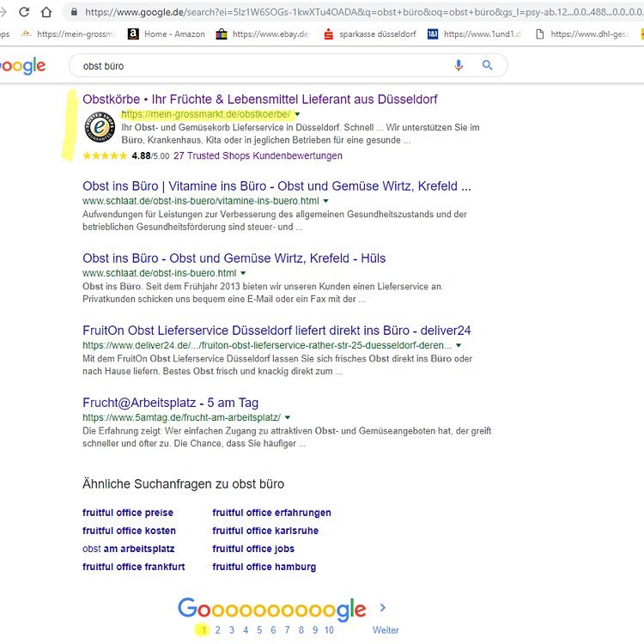
Task: Open 'Obst ins Büro | Vitamine ins Büro' result
Action: click(x=276, y=186)
